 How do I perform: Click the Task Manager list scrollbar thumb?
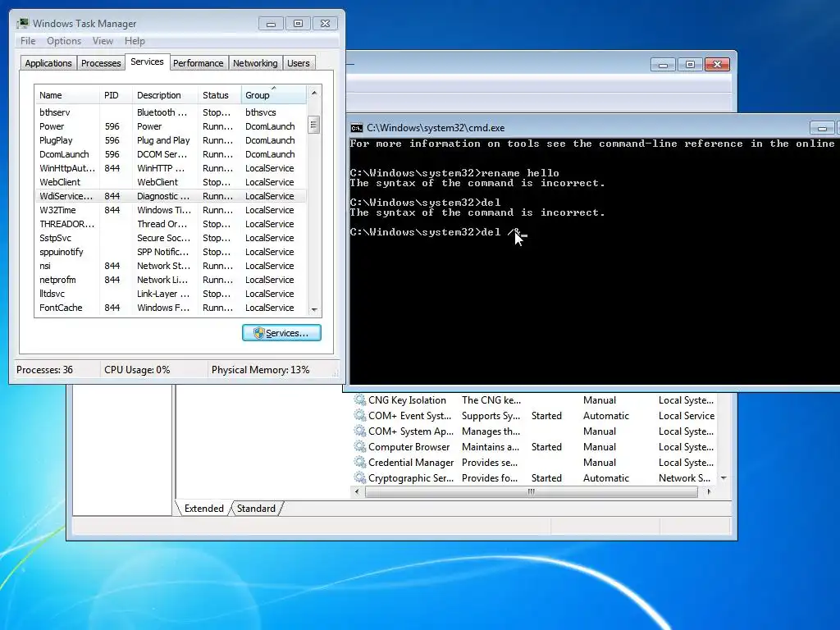click(314, 125)
